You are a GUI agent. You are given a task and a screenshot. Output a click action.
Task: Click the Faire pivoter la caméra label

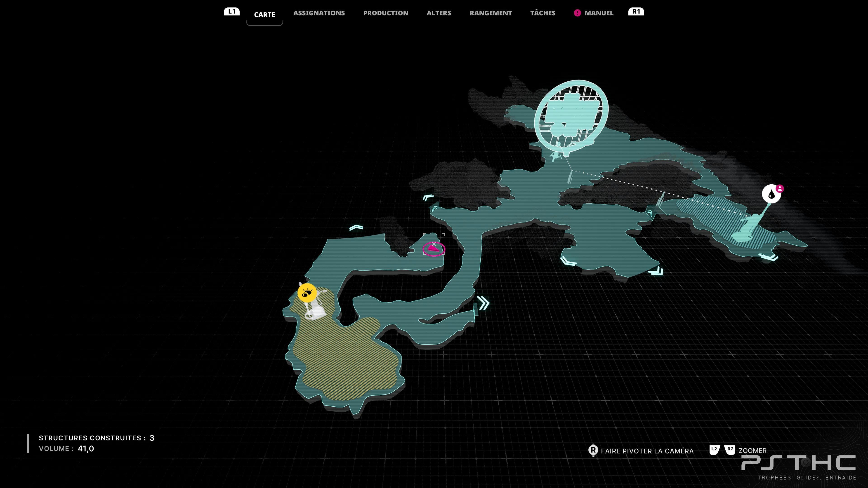coord(647,451)
